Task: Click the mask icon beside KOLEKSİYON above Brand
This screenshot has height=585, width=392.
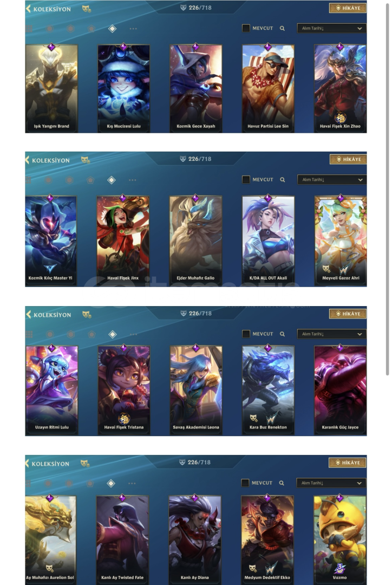Action: coord(87,9)
